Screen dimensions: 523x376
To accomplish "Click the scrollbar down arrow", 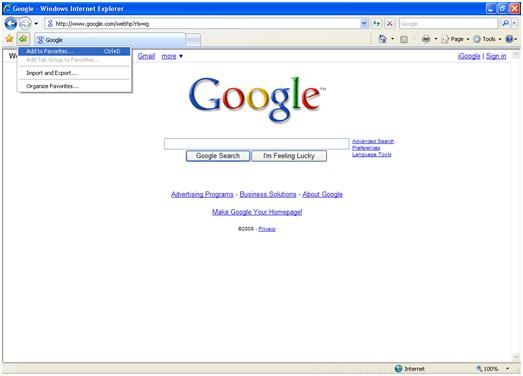I will pos(516,357).
